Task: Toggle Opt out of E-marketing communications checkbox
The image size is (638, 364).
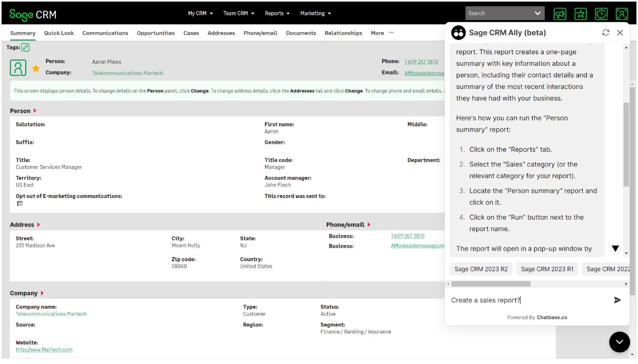Action: pyautogui.click(x=20, y=203)
